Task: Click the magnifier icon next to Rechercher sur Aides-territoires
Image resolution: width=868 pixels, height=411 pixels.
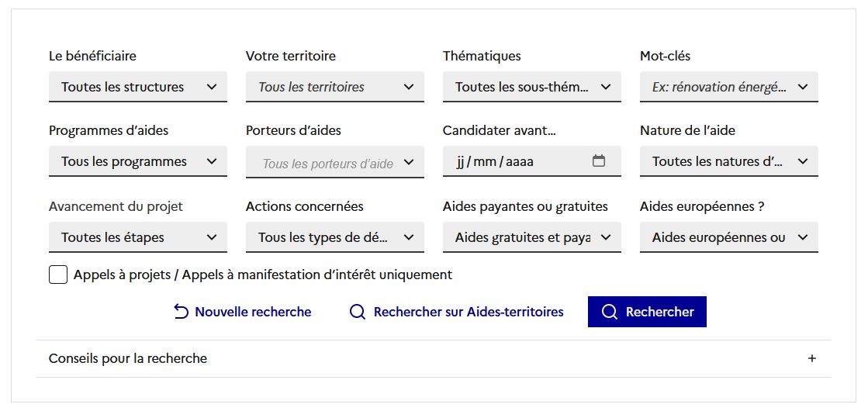Action: click(x=358, y=312)
